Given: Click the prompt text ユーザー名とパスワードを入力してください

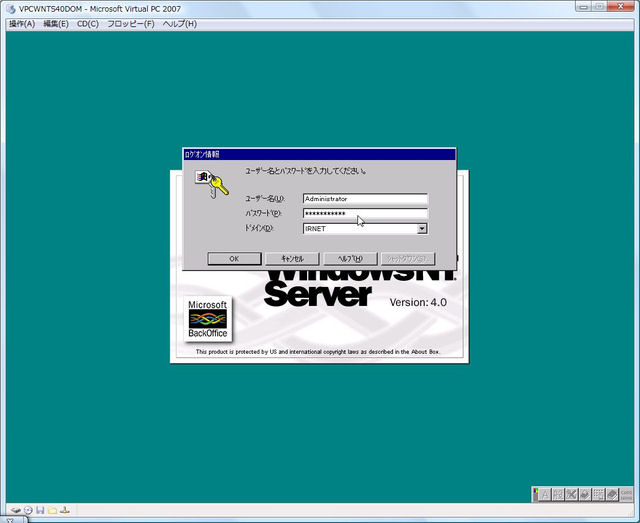Looking at the screenshot, I should tap(305, 171).
